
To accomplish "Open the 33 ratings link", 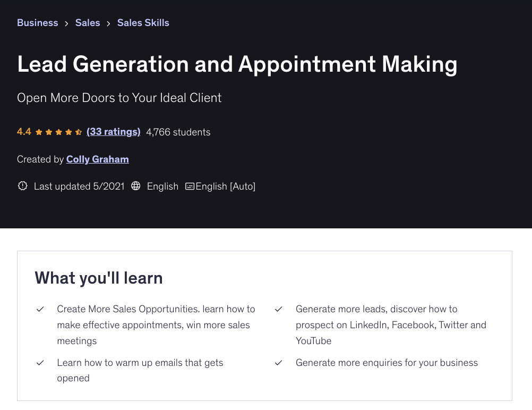I will pos(113,132).
